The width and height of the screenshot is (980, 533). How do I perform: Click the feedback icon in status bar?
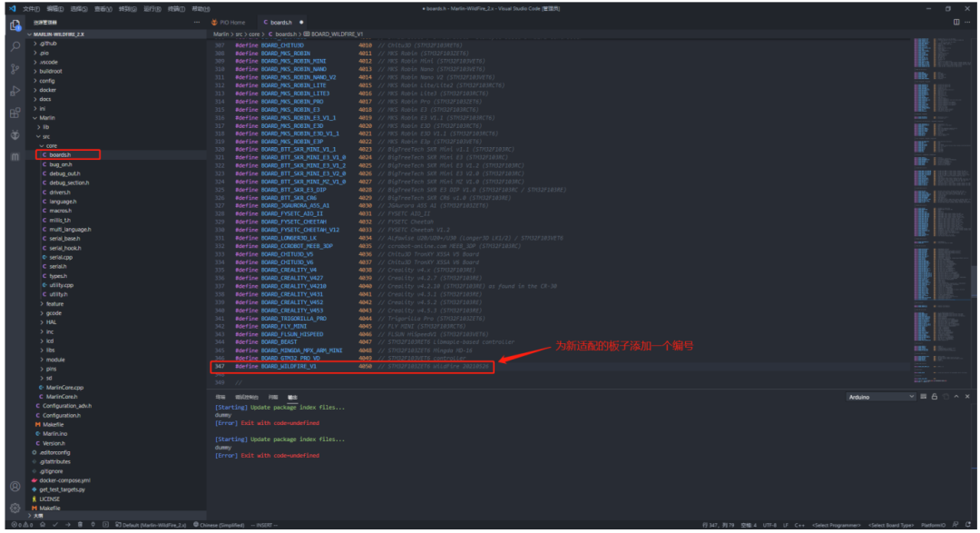pos(955,525)
